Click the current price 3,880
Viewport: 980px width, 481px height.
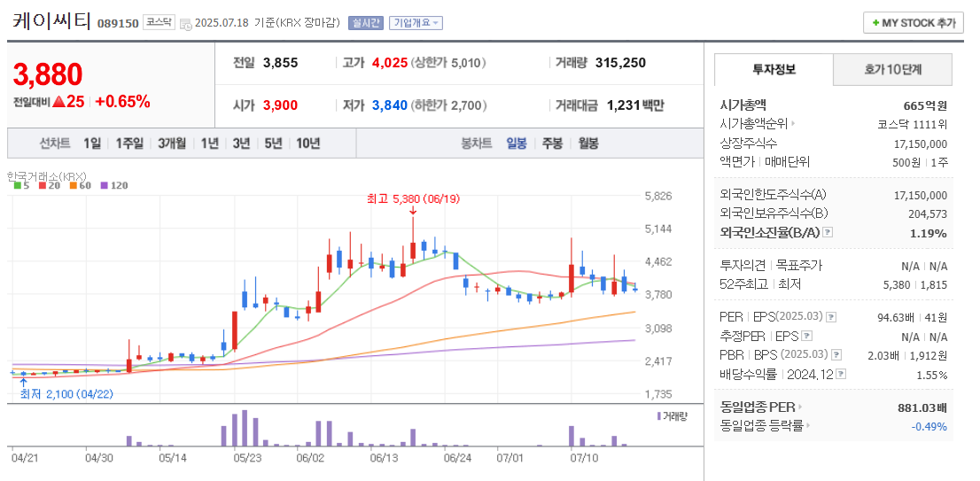click(48, 75)
